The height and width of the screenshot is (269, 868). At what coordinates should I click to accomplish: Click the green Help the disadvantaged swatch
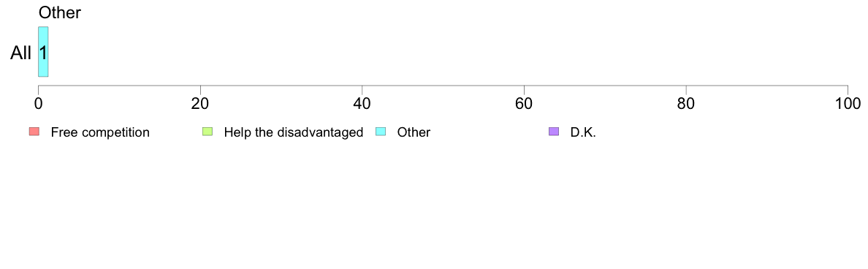click(208, 132)
